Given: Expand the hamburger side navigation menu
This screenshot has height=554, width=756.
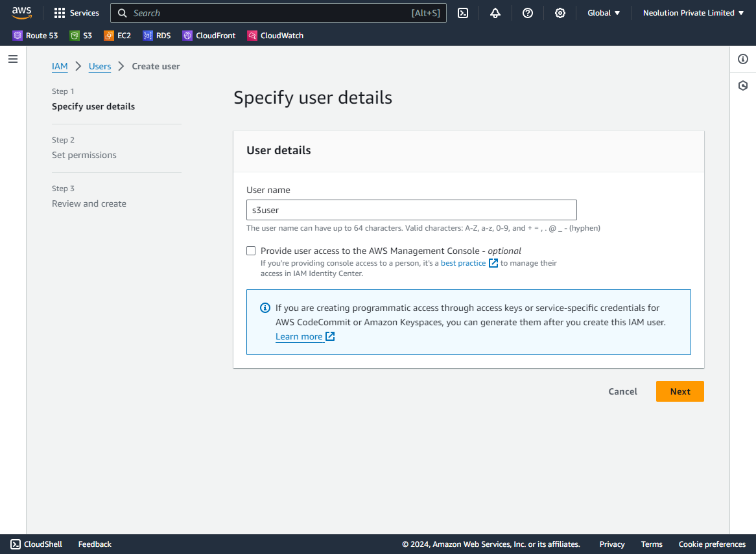Looking at the screenshot, I should coord(13,59).
